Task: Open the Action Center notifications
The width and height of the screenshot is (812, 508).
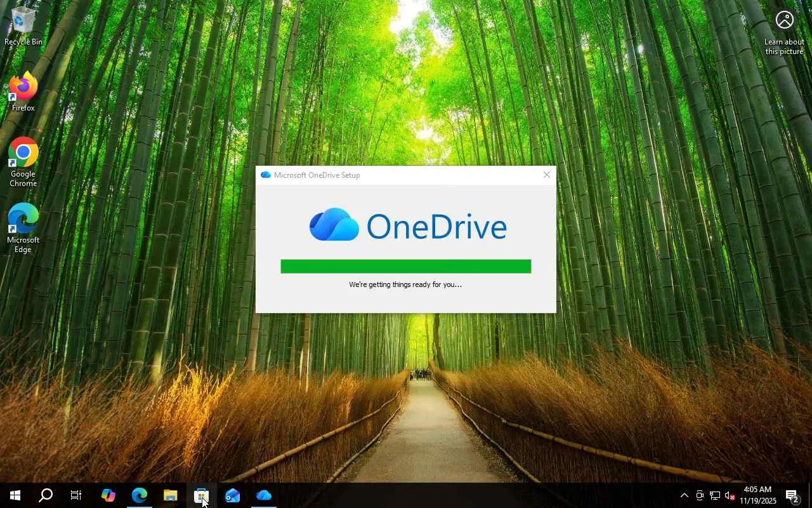Action: coord(792,495)
